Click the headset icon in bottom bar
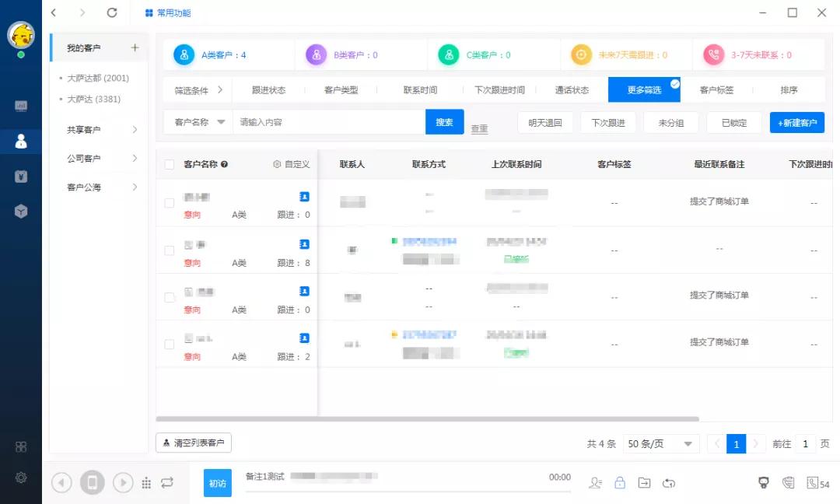Screen dimensions: 840x504 764,482
